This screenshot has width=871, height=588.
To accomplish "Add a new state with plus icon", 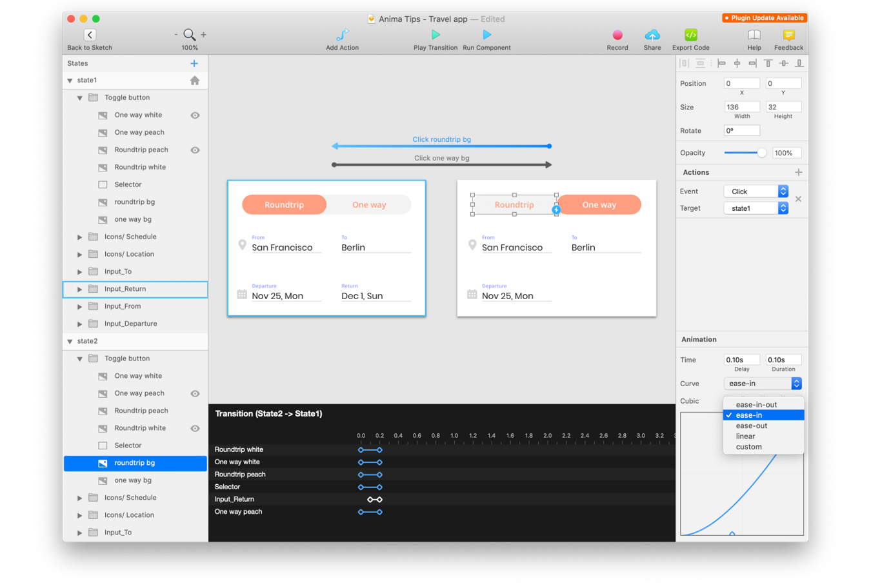I will point(194,63).
